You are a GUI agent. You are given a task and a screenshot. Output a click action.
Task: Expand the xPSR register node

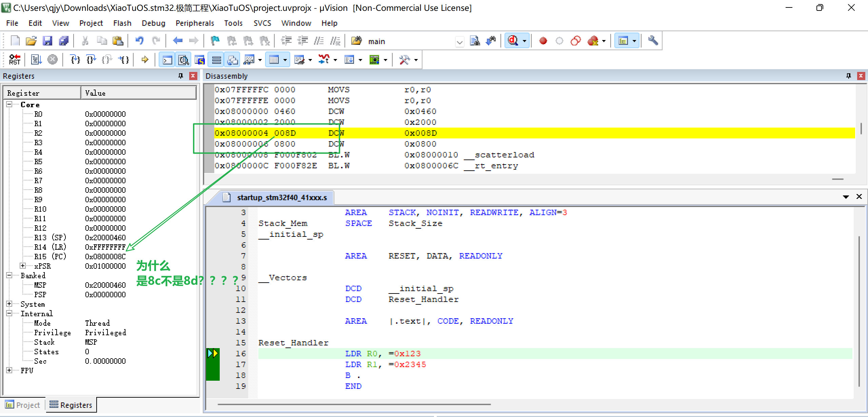click(23, 265)
